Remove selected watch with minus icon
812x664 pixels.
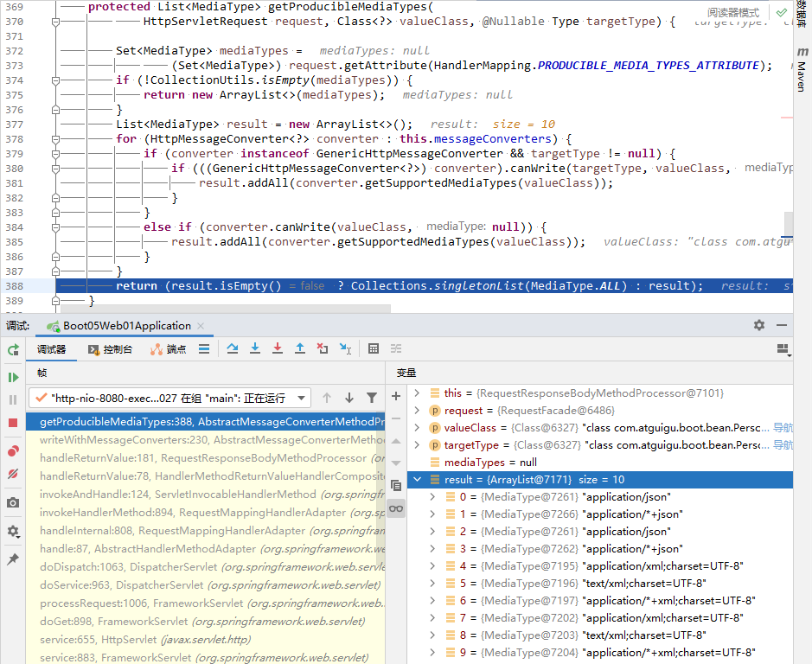point(396,418)
